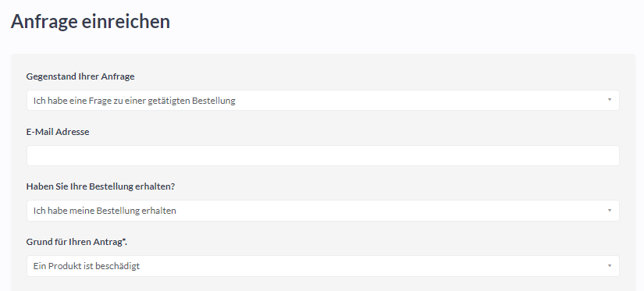The width and height of the screenshot is (644, 291).
Task: Click the word 'Anfrage' in the heading
Action: point(44,21)
